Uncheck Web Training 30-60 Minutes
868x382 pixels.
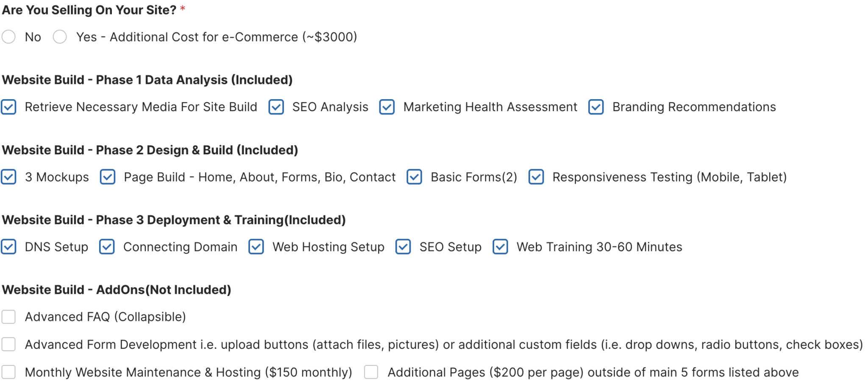coord(500,247)
